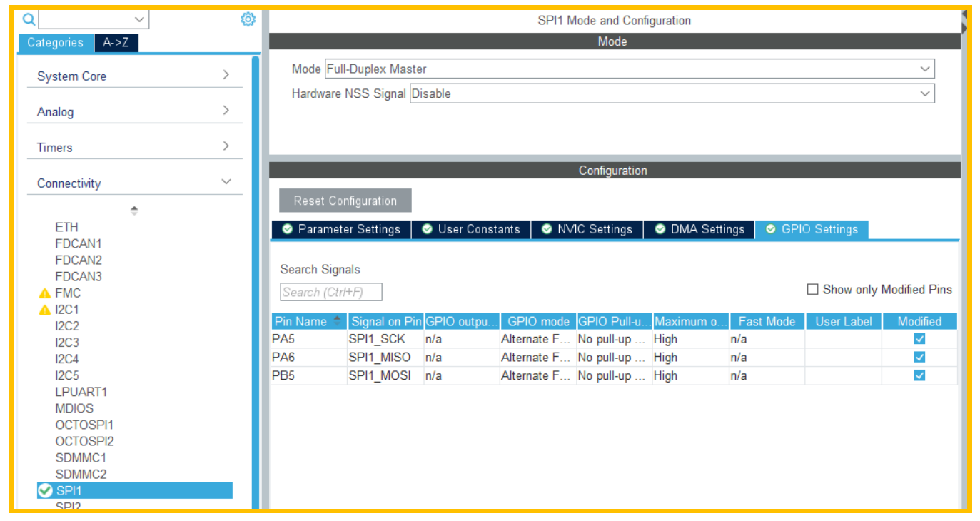The height and width of the screenshot is (521, 980).
Task: Select I2C4 peripheral
Action: pos(67,359)
